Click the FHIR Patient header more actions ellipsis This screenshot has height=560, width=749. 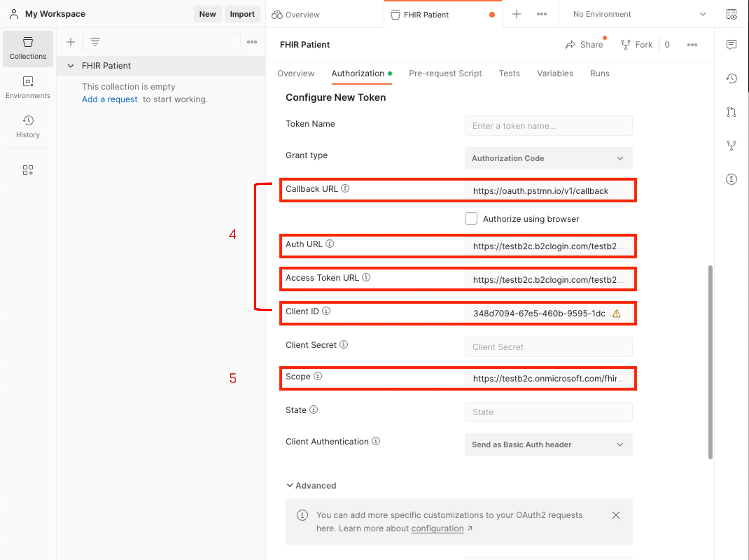tap(692, 45)
